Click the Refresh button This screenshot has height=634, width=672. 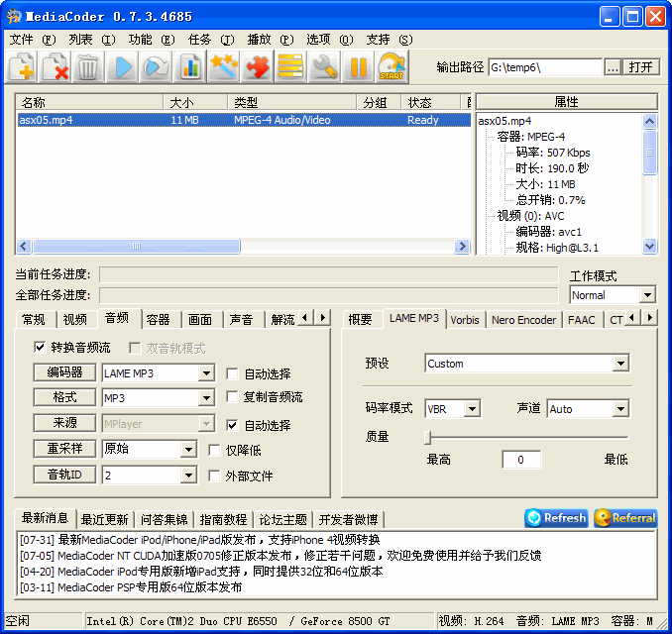[556, 518]
